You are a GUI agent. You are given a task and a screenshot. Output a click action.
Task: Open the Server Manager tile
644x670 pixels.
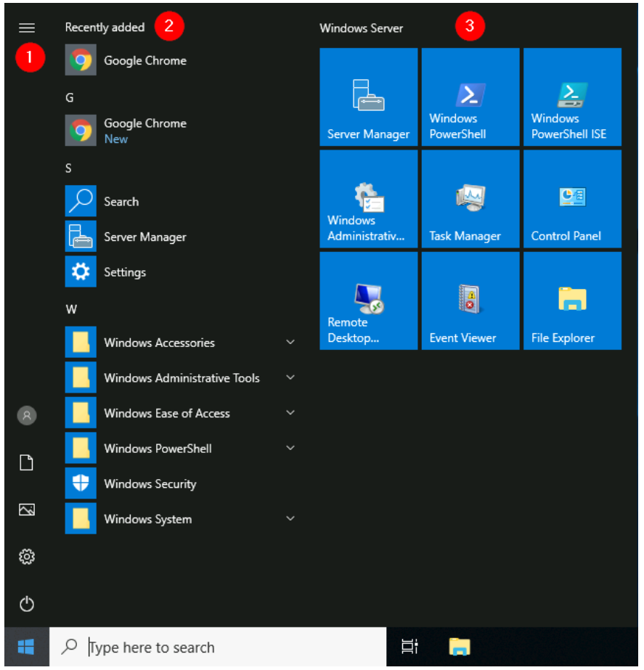(368, 97)
